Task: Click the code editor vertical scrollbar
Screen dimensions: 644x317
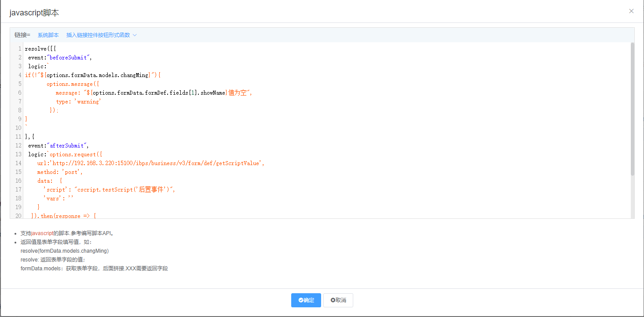Action: (x=632, y=109)
